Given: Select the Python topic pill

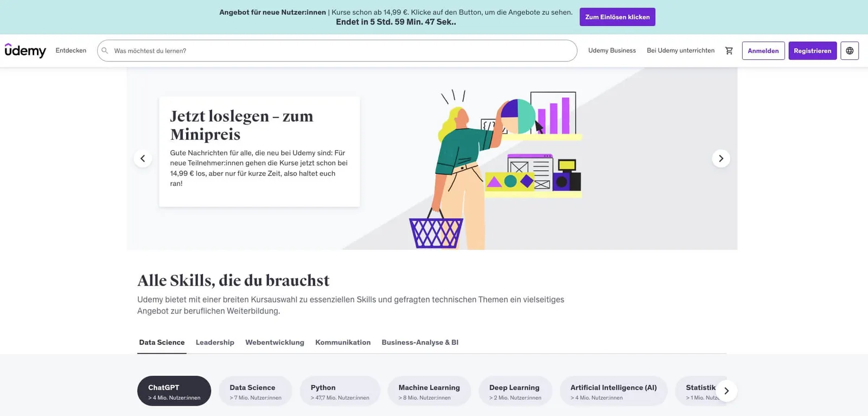Looking at the screenshot, I should pyautogui.click(x=340, y=391).
